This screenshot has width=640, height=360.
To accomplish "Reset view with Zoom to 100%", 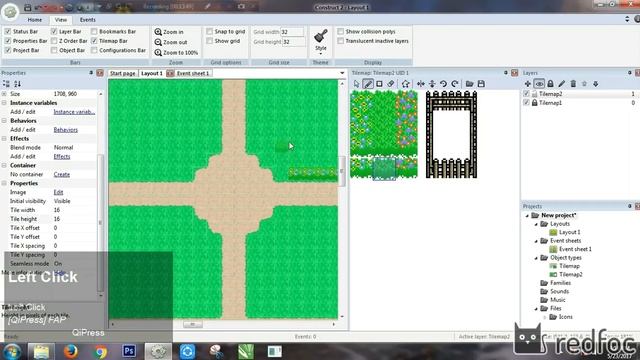I will [176, 53].
